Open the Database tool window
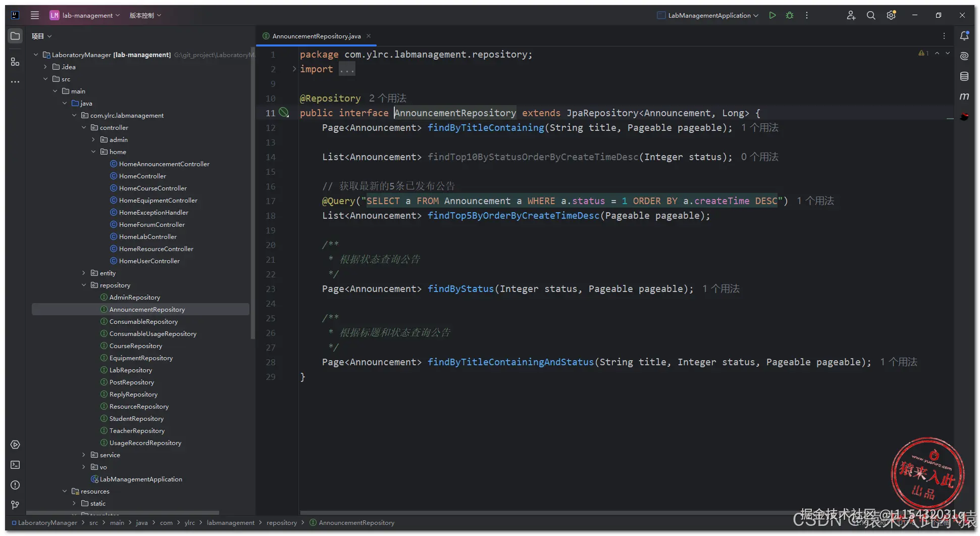Image resolution: width=980 pixels, height=536 pixels. (x=964, y=76)
